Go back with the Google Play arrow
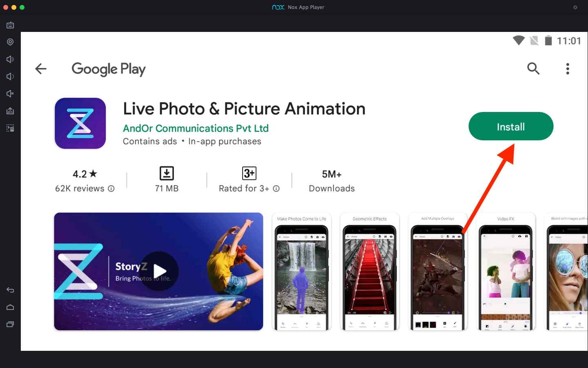Screen dimensions: 588x368 click(x=41, y=69)
